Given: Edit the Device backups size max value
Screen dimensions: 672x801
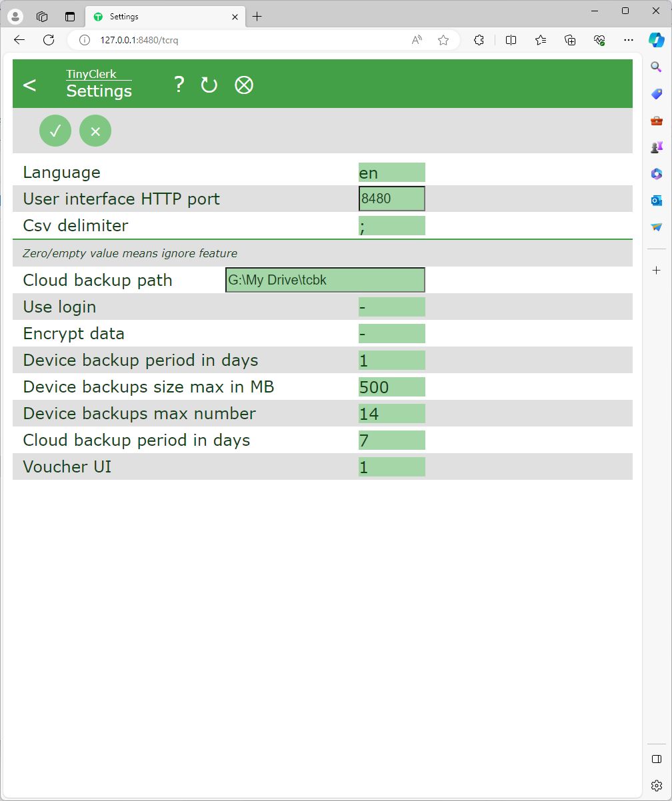Looking at the screenshot, I should 391,387.
